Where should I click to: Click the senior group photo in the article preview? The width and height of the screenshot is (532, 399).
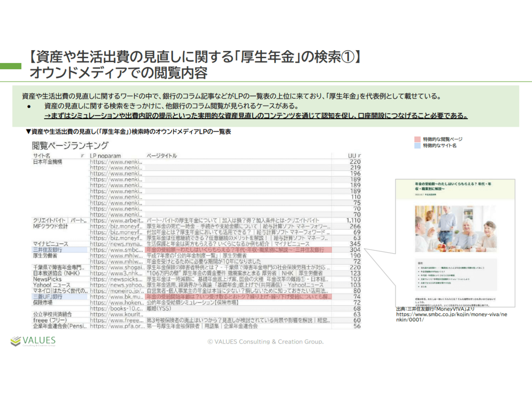[456, 228]
